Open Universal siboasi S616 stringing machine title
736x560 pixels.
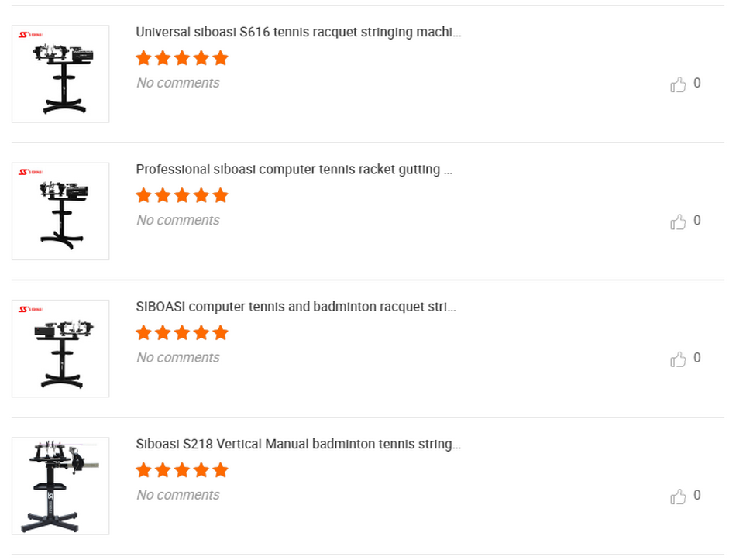coord(298,32)
